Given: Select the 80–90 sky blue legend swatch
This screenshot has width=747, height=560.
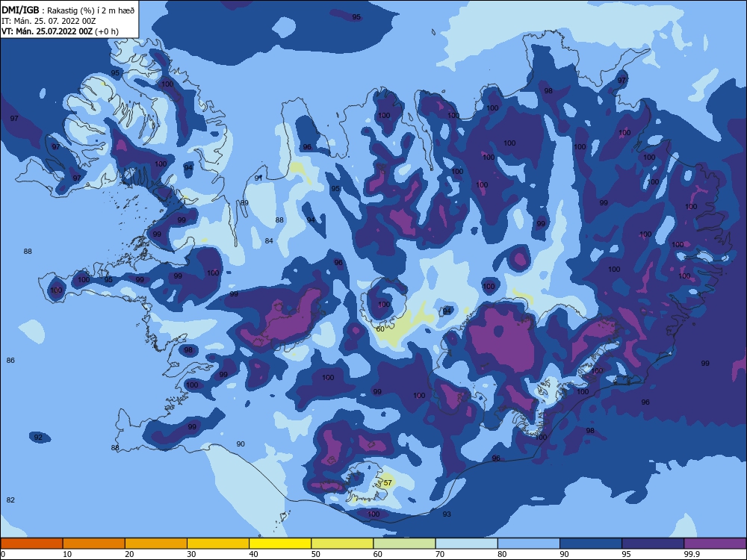Looking at the screenshot, I should 529,544.
